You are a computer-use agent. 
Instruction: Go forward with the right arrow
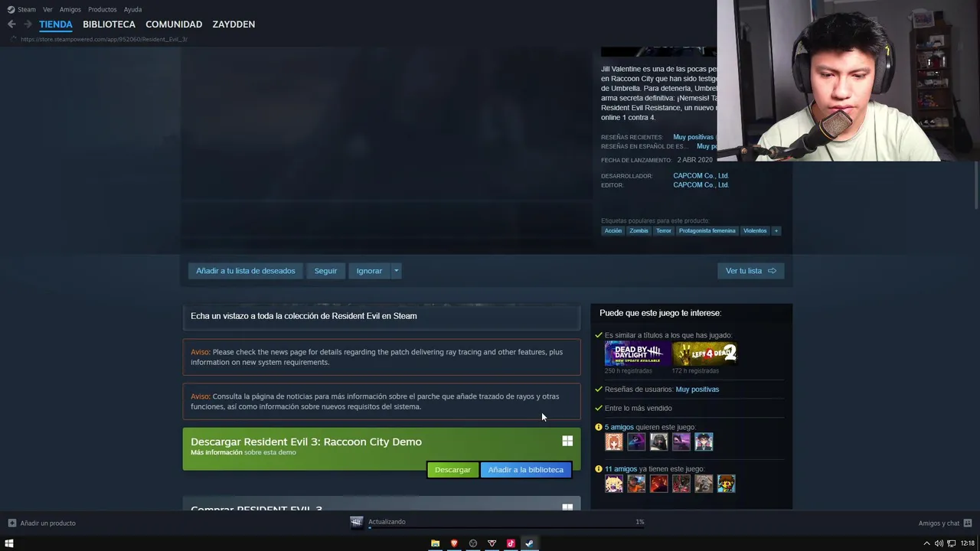(x=28, y=24)
